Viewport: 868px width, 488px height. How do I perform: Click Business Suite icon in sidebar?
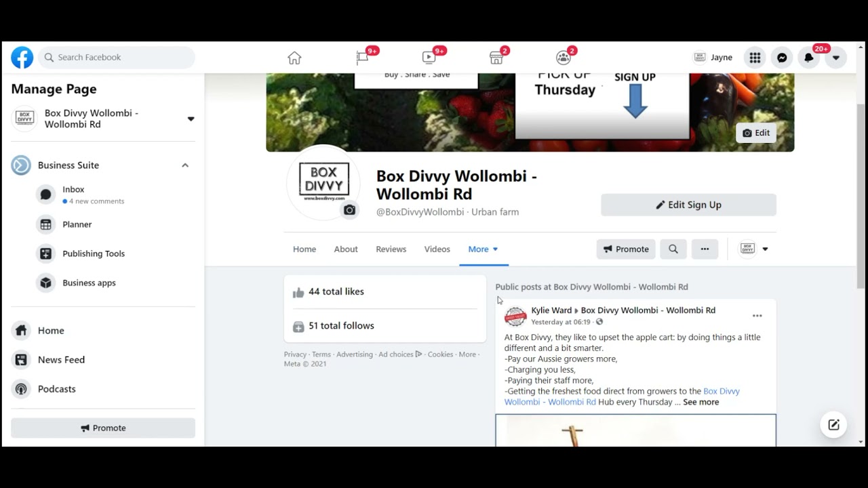pyautogui.click(x=21, y=165)
